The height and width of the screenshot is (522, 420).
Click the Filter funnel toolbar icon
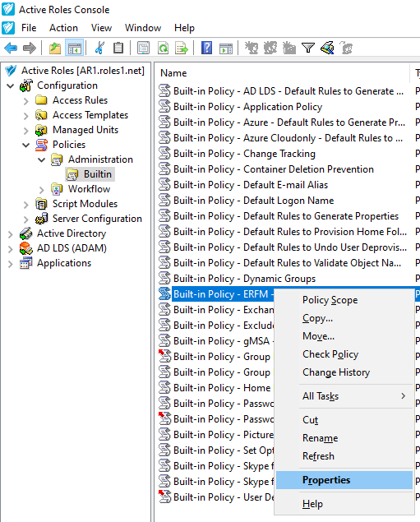pyautogui.click(x=308, y=48)
